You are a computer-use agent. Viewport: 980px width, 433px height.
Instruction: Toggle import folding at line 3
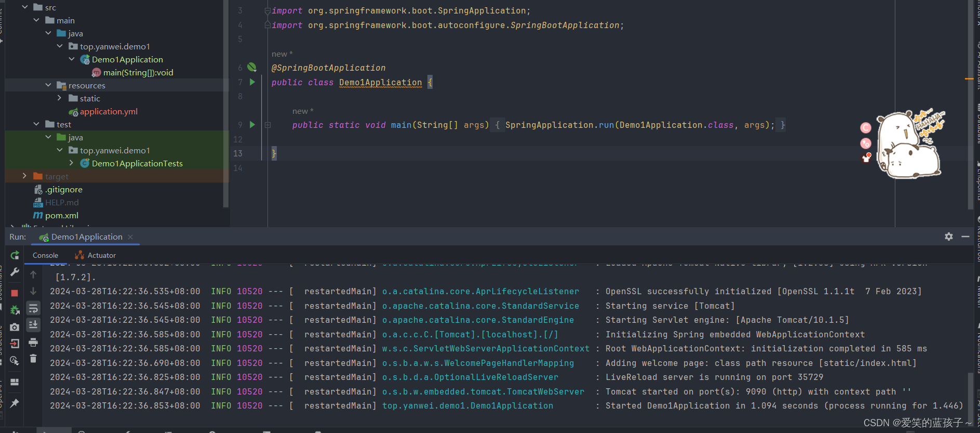pos(267,10)
